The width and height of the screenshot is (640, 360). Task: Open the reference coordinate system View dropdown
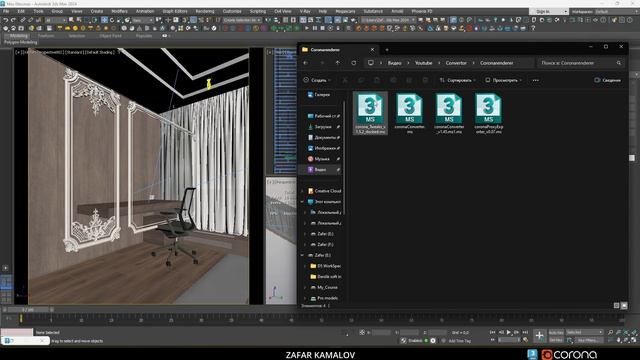(x=143, y=20)
